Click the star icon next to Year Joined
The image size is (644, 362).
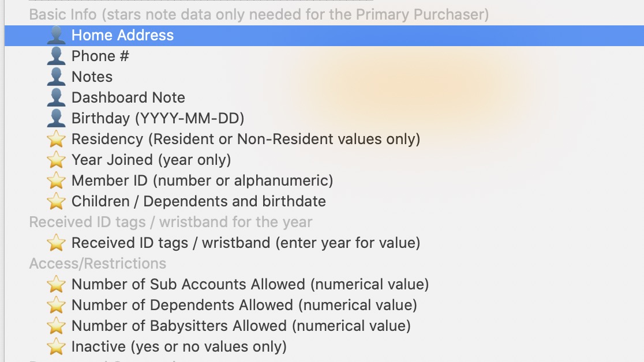56,160
